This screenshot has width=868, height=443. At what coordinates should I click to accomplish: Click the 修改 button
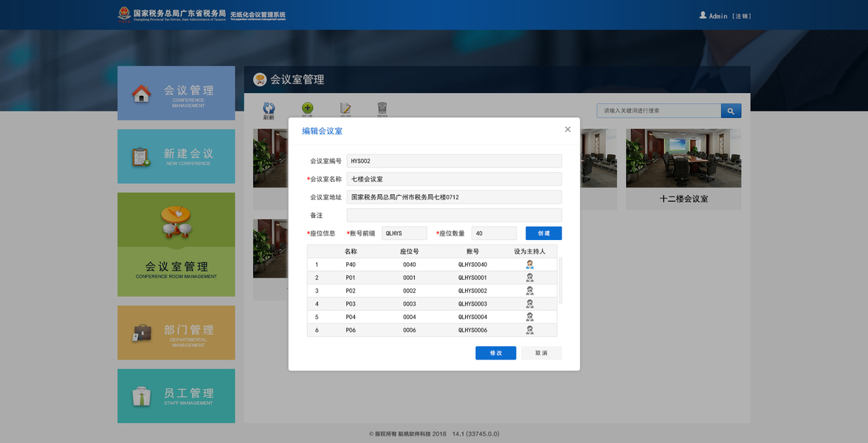click(495, 353)
